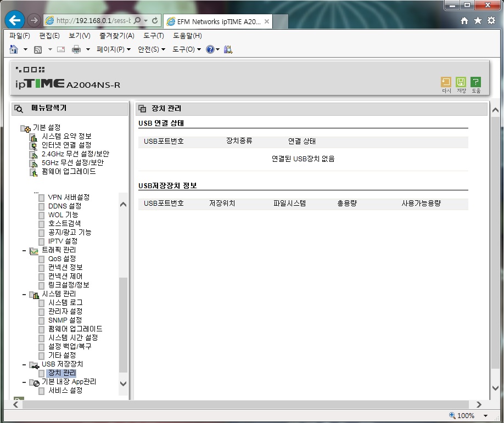Click the printer icon in command bar
Viewport: 504px width, 423px height.
(x=76, y=49)
